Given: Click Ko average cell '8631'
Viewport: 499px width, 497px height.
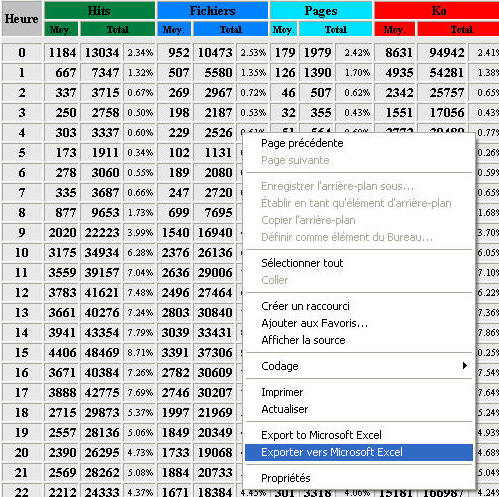Looking at the screenshot, I should [x=395, y=53].
